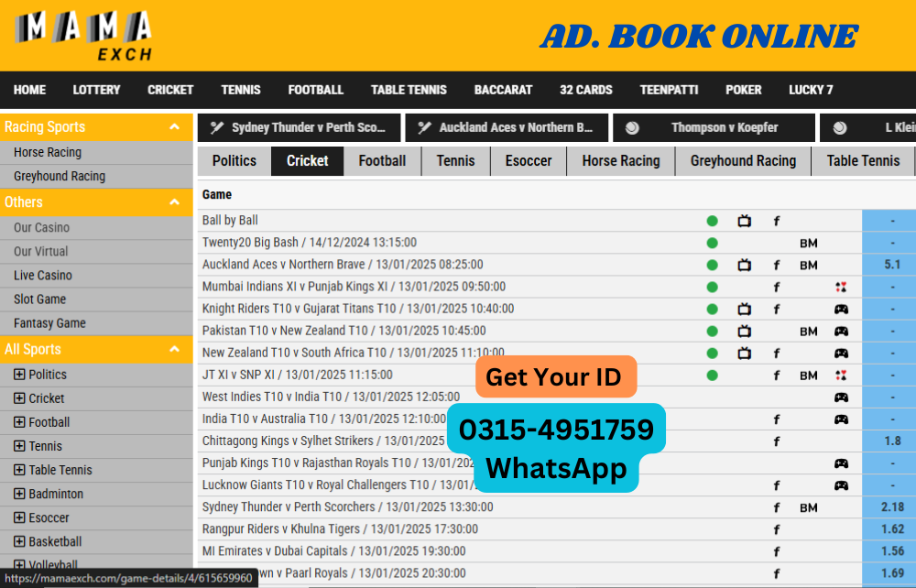This screenshot has width=916, height=588.
Task: Click the gamepad icon for Pakistan T10 row
Action: (841, 331)
